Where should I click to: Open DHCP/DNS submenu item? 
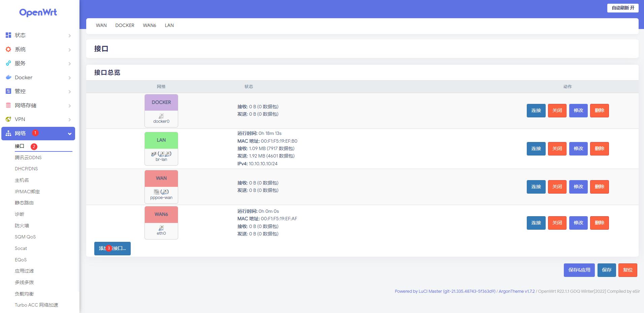[26, 169]
